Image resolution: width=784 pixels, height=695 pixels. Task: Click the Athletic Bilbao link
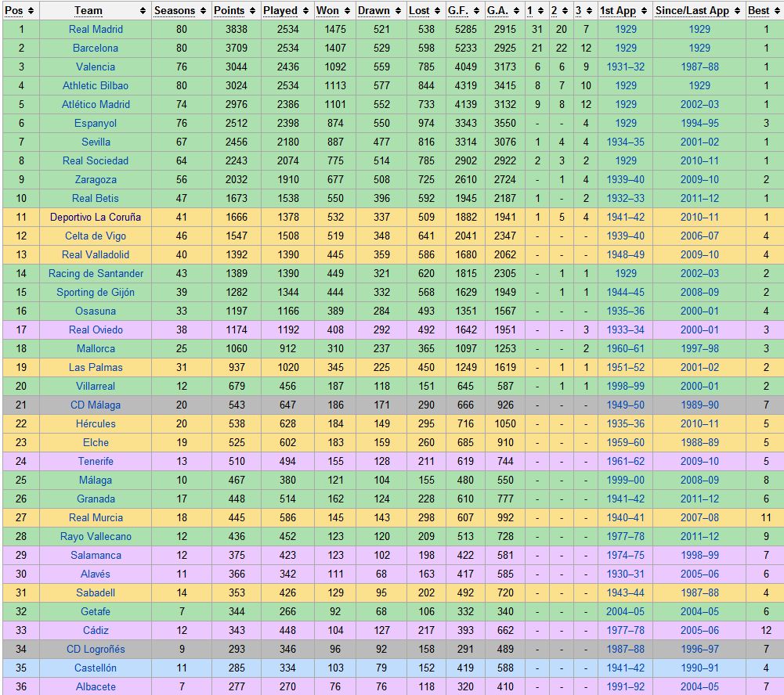pos(96,85)
